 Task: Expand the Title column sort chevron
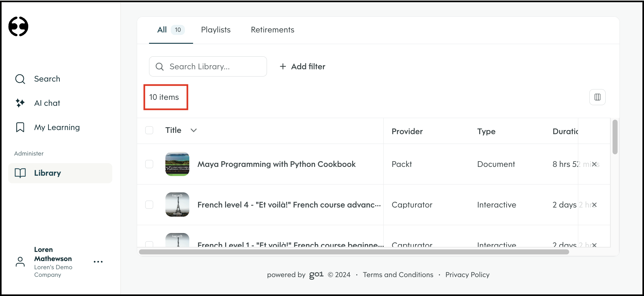pos(194,130)
